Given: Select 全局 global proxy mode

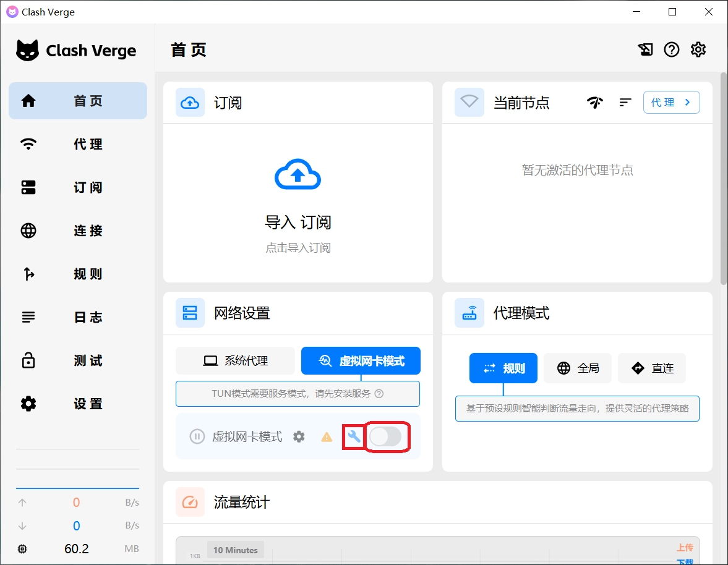Looking at the screenshot, I should pos(578,368).
